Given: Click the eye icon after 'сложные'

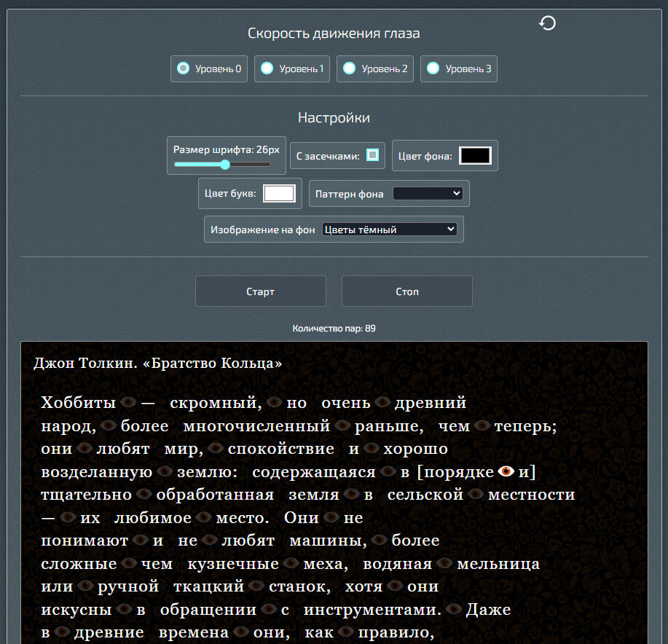Looking at the screenshot, I should point(129,563).
